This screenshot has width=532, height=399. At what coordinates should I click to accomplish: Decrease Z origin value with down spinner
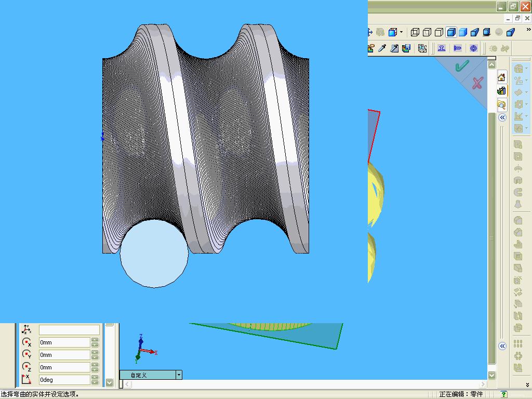pyautogui.click(x=95, y=370)
